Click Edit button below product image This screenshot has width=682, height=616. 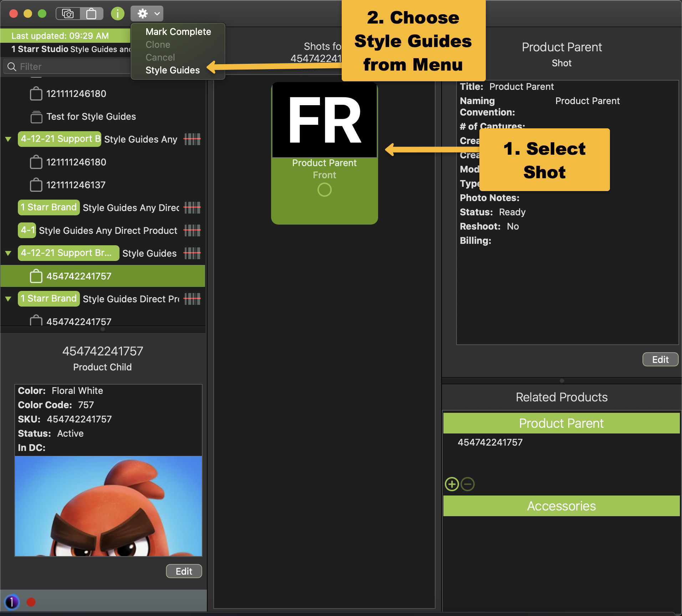[184, 571]
